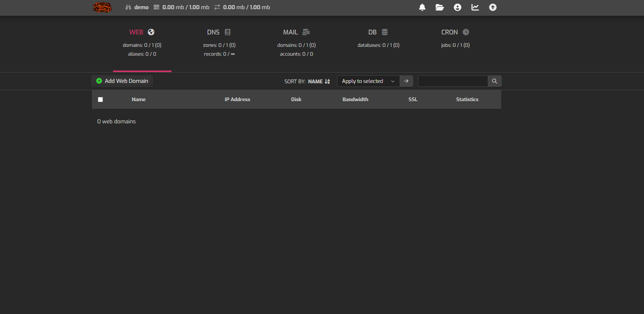Click the mail icon on MAIL tab
644x314 pixels.
(306, 32)
